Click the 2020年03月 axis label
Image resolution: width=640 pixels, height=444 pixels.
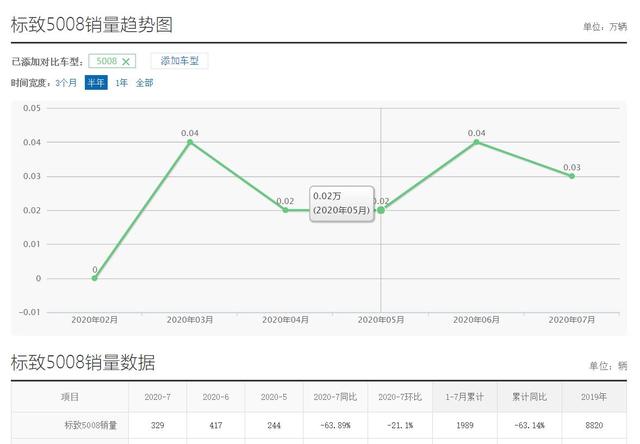190,320
